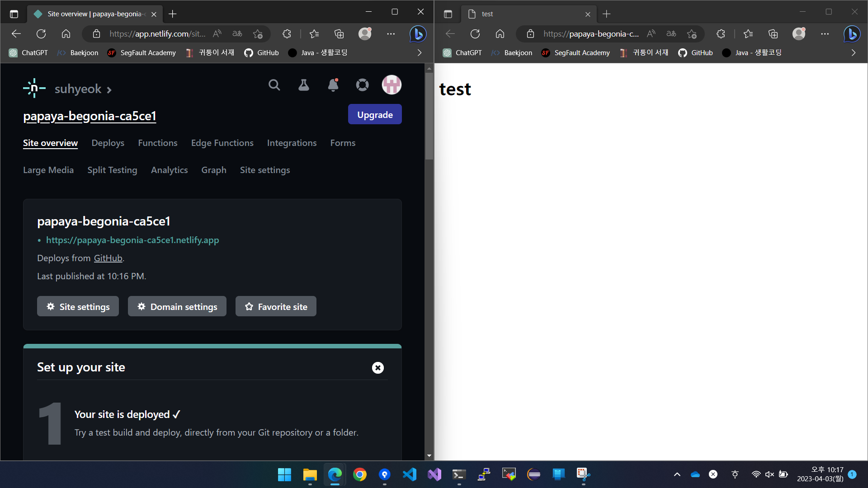Add left page to favorites star
This screenshot has width=868, height=488.
click(x=258, y=34)
